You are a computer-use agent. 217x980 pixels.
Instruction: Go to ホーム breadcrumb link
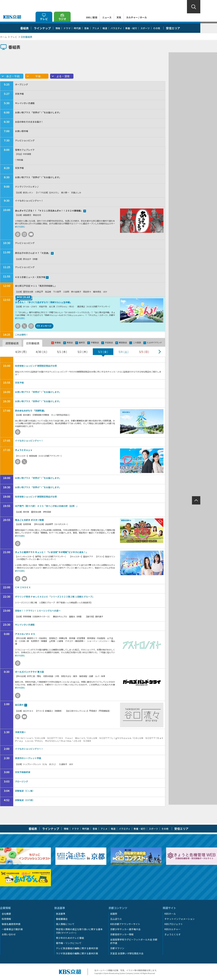coord(4,37)
